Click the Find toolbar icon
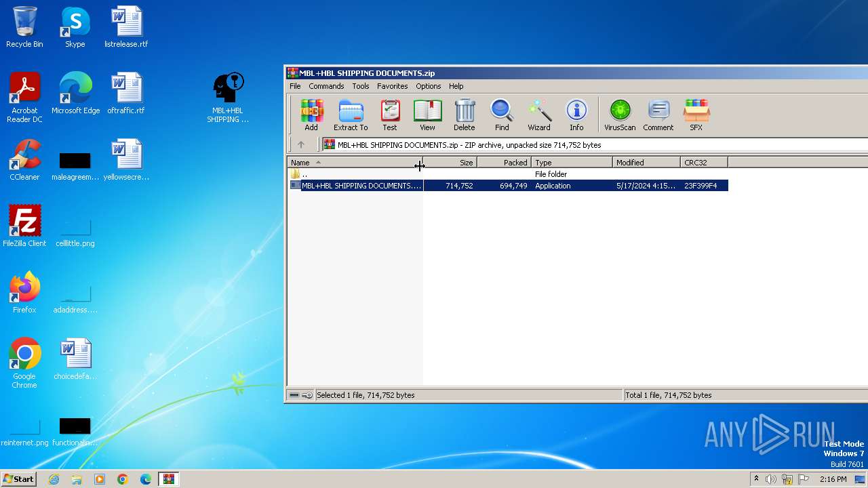The height and width of the screenshot is (488, 868). [x=502, y=115]
